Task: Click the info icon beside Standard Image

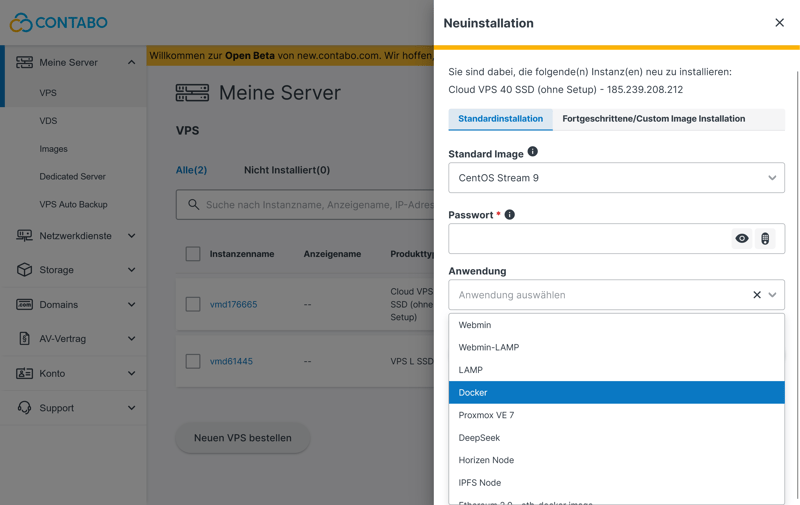Action: 533,152
